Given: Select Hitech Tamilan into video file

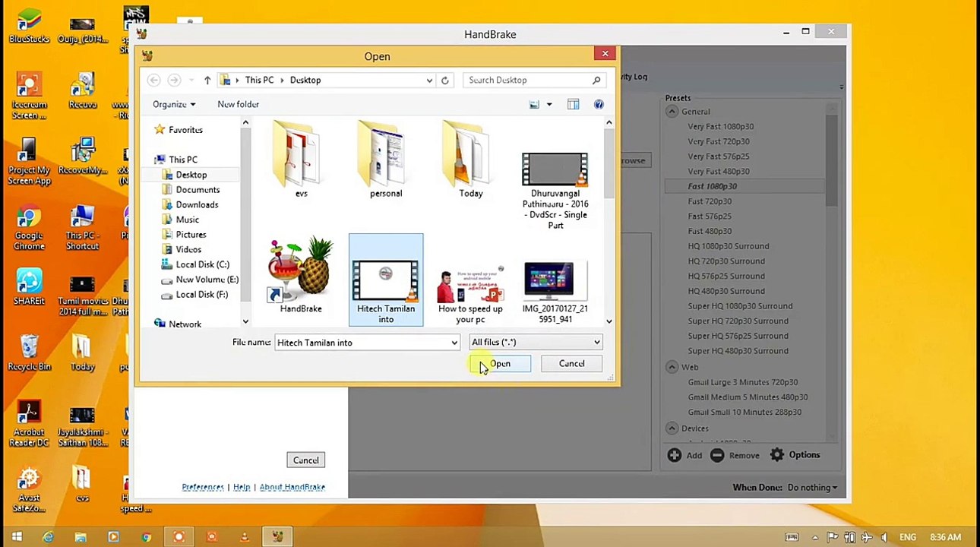Looking at the screenshot, I should coord(386,280).
